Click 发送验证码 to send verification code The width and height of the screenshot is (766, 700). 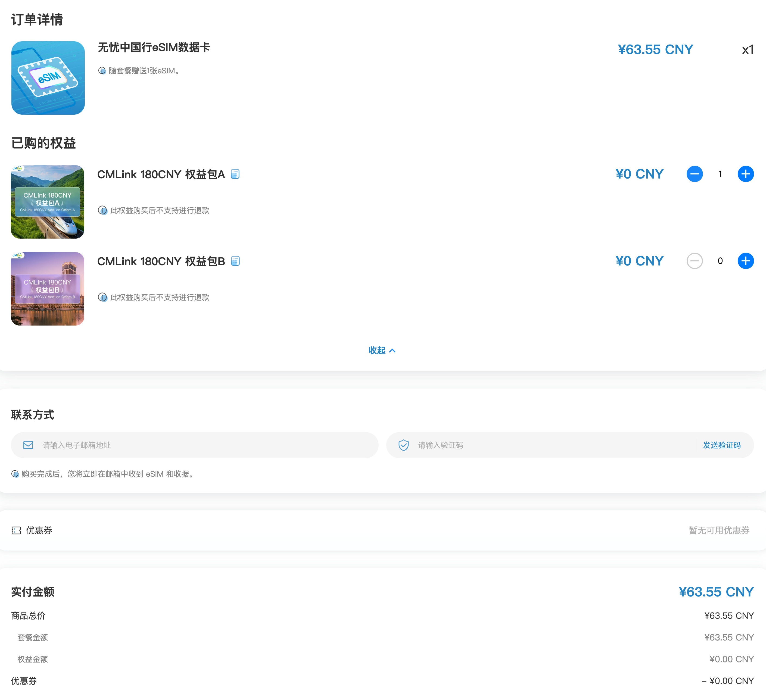[721, 445]
